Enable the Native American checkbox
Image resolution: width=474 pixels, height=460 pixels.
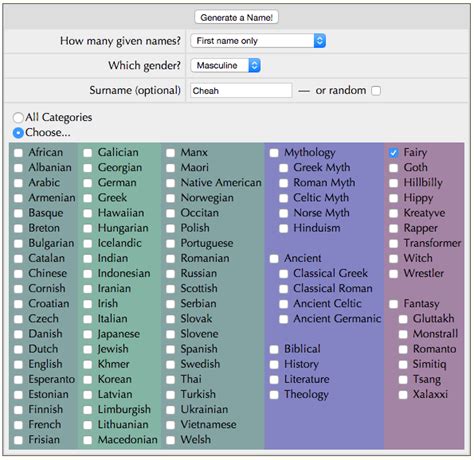click(x=171, y=183)
